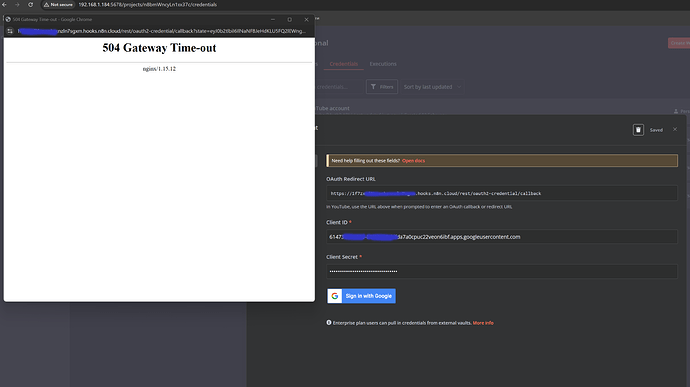The height and width of the screenshot is (387, 690).
Task: Click the Client Secret input field
Action: point(502,271)
